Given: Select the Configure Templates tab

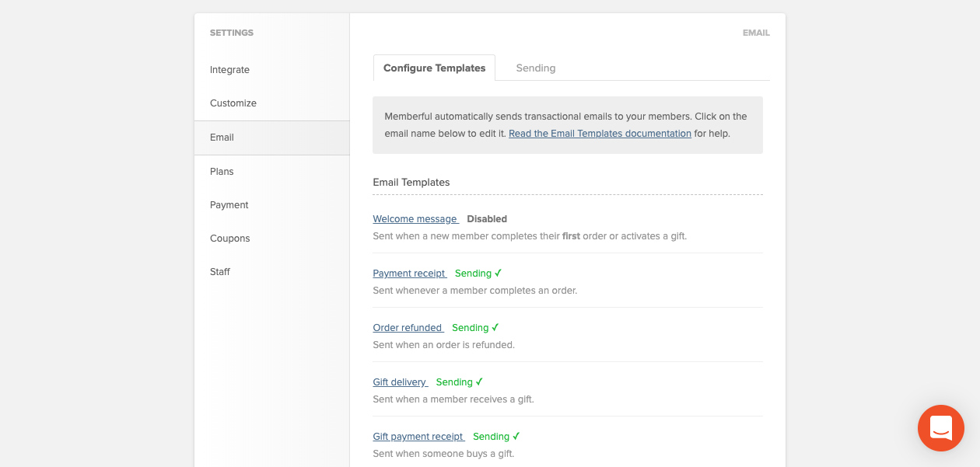Looking at the screenshot, I should coord(434,68).
